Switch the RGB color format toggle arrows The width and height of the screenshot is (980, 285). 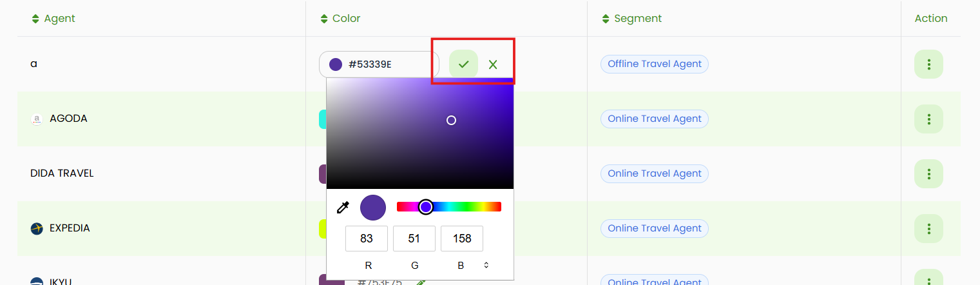coord(486,265)
